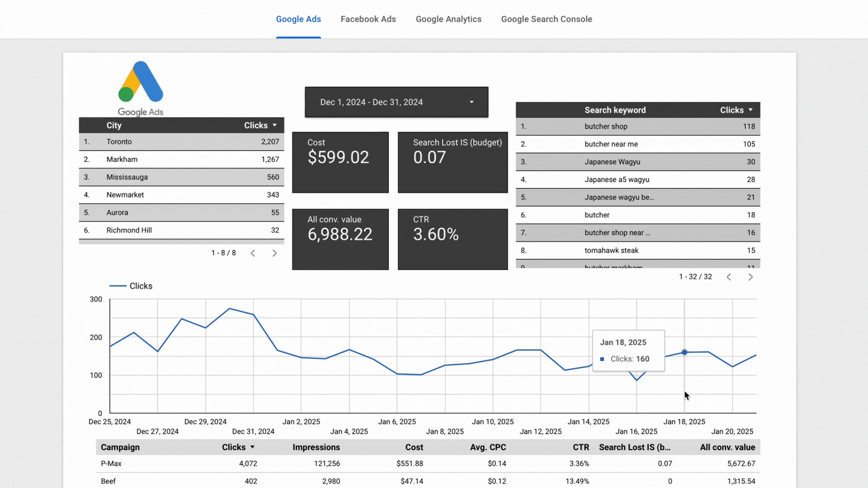Viewport: 868px width, 488px height.
Task: Open the date range dropdown
Action: [396, 102]
